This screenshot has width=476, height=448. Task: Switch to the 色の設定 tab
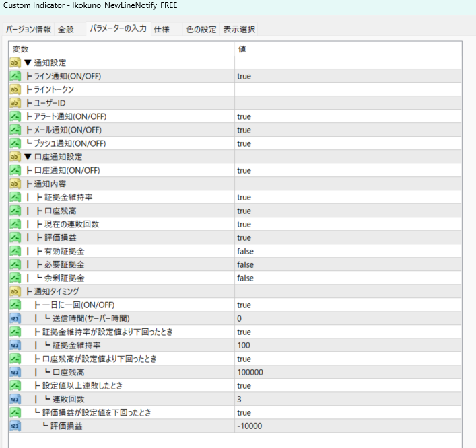click(x=201, y=29)
